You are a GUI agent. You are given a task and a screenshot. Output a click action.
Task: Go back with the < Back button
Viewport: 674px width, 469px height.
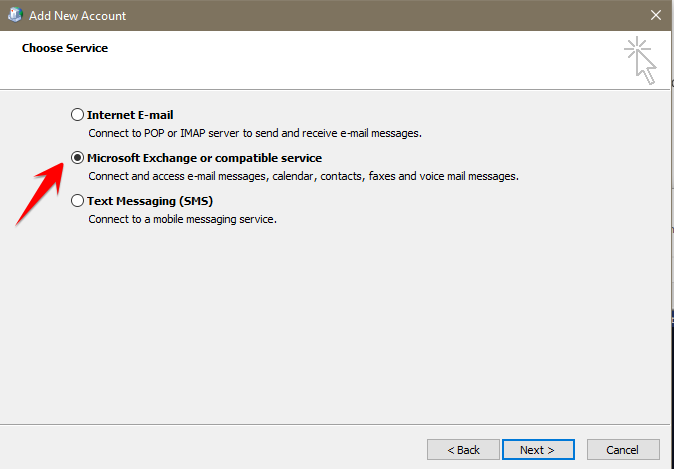point(463,449)
